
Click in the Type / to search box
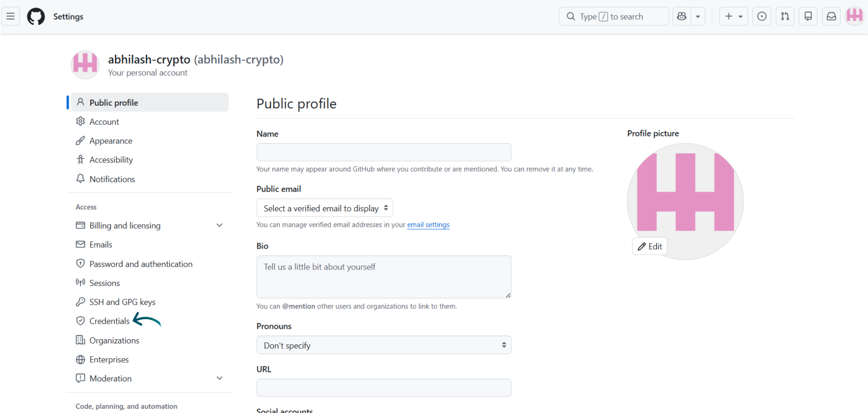coord(614,16)
